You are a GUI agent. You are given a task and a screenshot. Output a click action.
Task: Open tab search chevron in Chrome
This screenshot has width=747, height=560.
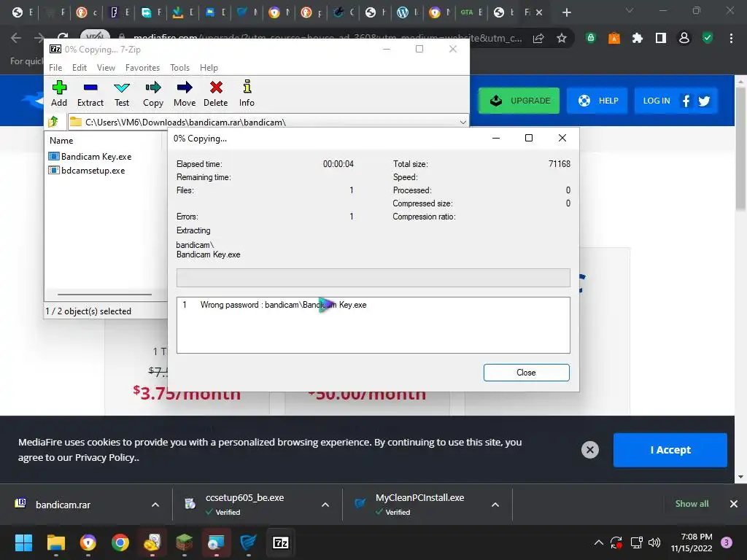[630, 10]
